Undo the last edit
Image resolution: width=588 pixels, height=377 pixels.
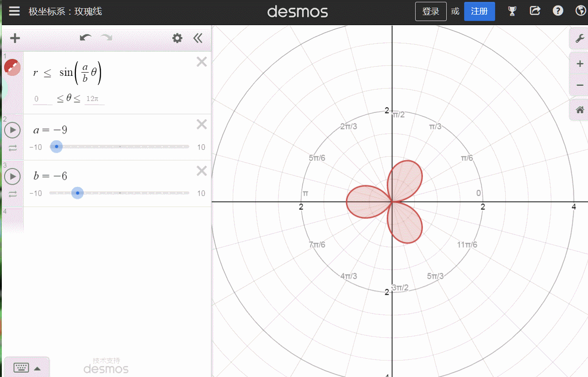click(86, 38)
